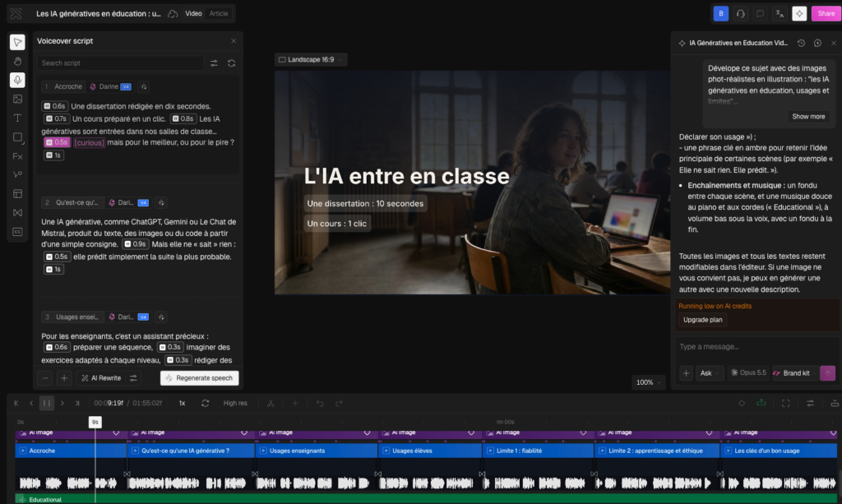Change the 1x playback speed

pyautogui.click(x=182, y=403)
